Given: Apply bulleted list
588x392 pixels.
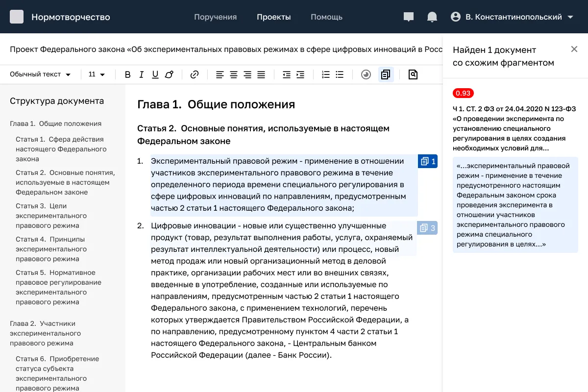Looking at the screenshot, I should [340, 74].
